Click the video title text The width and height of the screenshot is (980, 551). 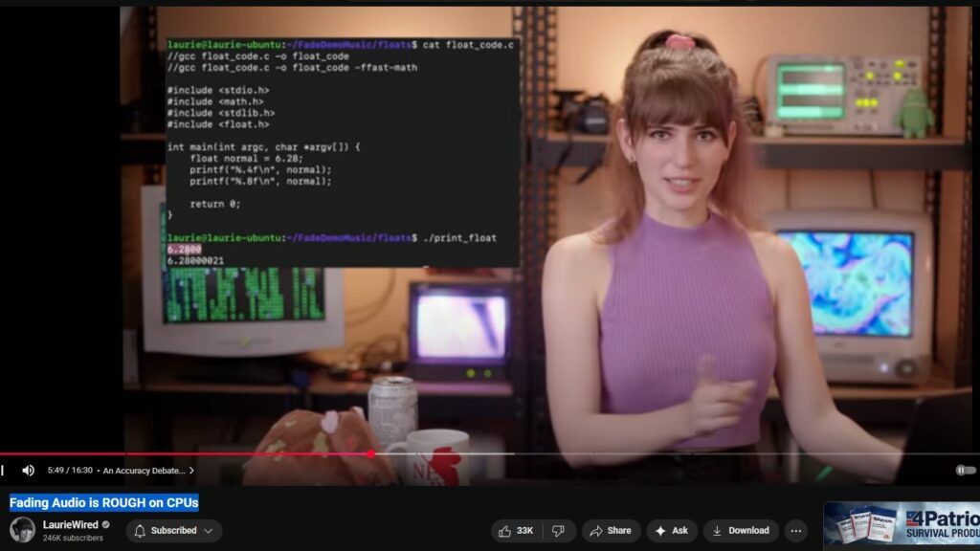point(103,503)
